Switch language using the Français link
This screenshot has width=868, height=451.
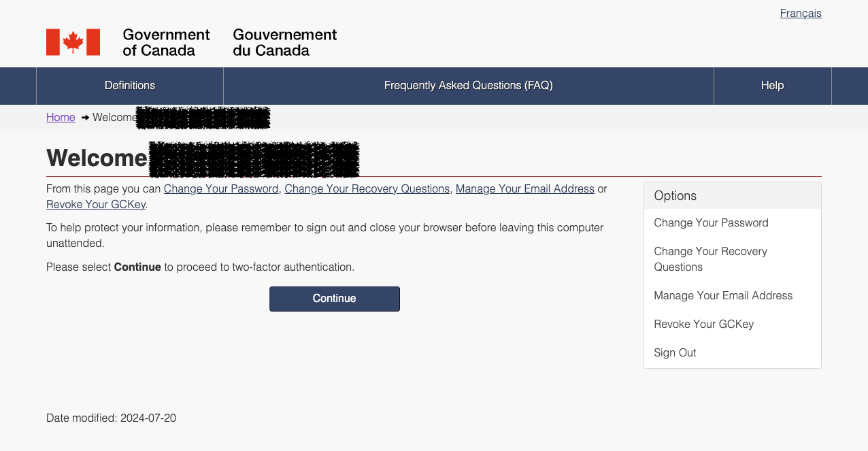tap(801, 14)
